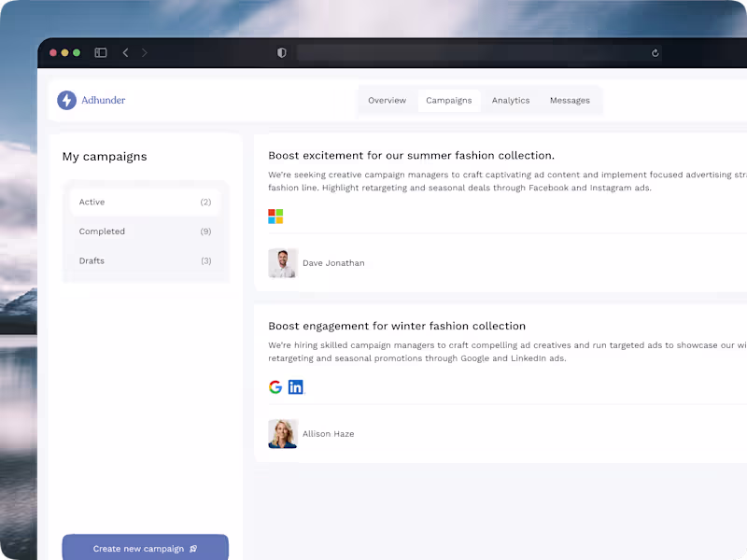The image size is (747, 560).
Task: Click the Dave Jonathan name
Action: tap(333, 263)
